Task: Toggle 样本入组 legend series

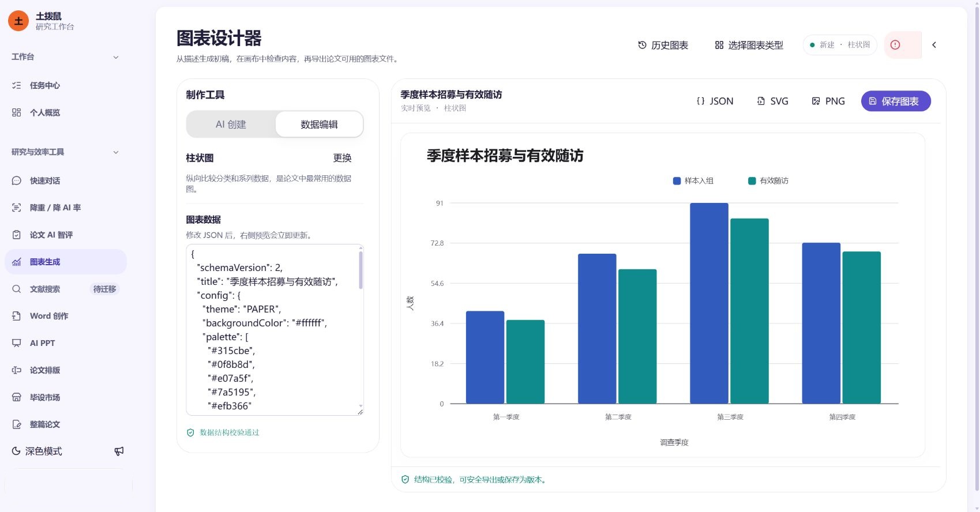Action: pyautogui.click(x=693, y=180)
